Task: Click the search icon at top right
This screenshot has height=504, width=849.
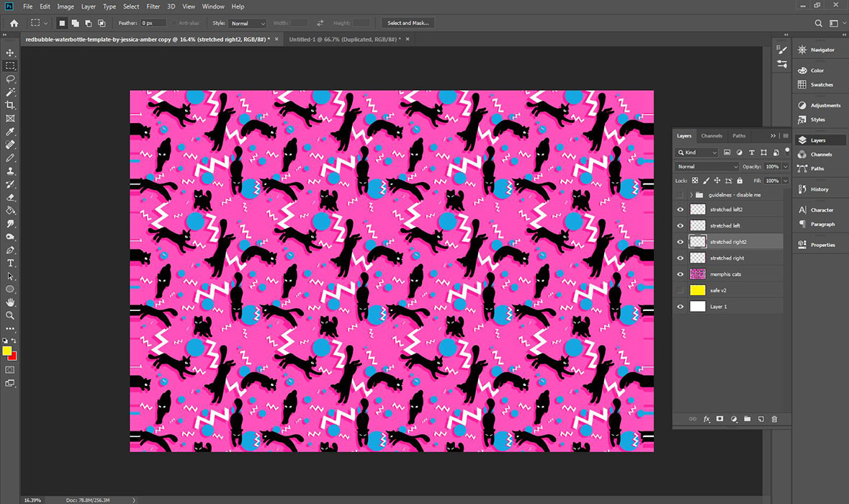Action: (819, 23)
